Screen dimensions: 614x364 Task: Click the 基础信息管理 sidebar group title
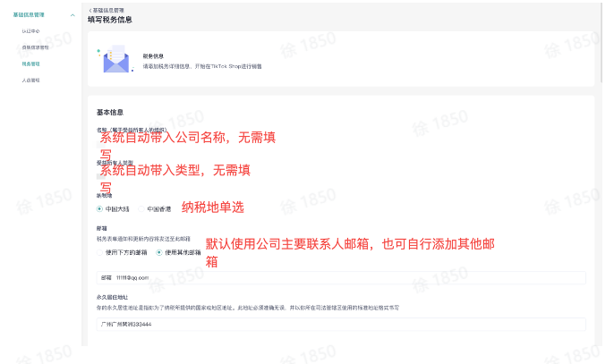point(32,15)
